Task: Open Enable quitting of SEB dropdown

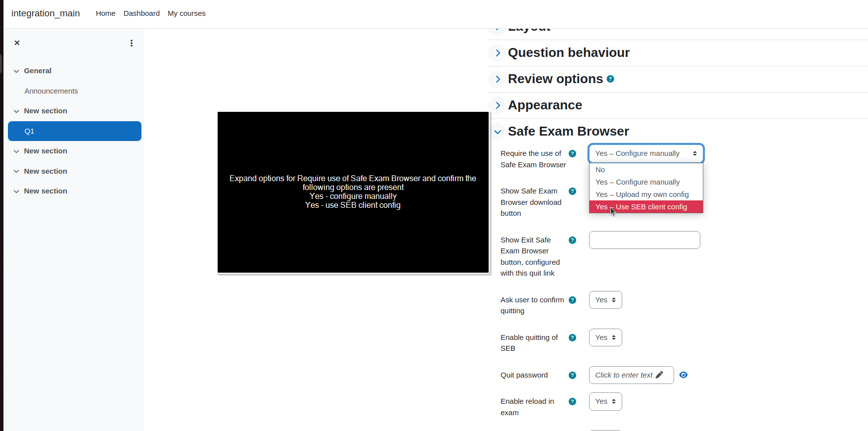Action: (605, 337)
